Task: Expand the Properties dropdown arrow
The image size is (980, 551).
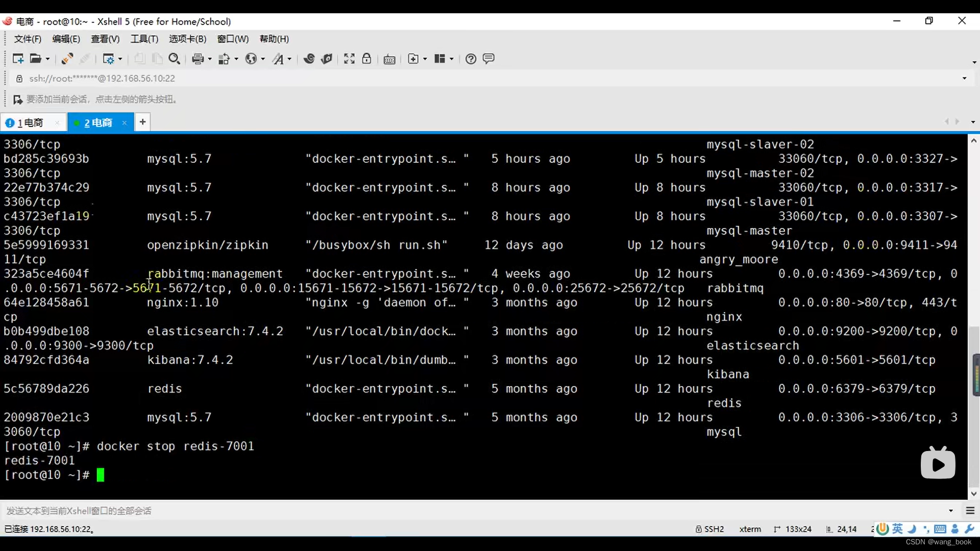Action: (x=120, y=59)
